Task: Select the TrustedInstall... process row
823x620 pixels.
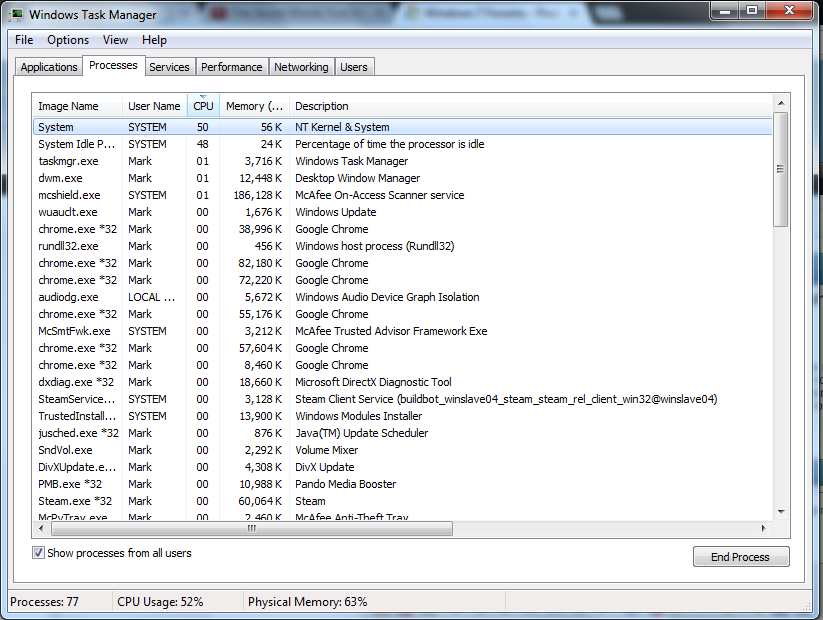Action: point(403,416)
